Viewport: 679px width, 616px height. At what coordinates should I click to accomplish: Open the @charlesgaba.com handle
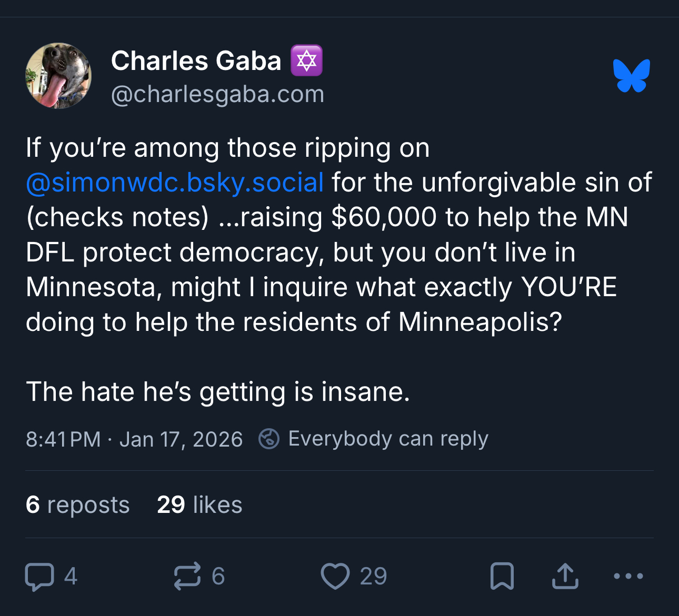[x=217, y=95]
